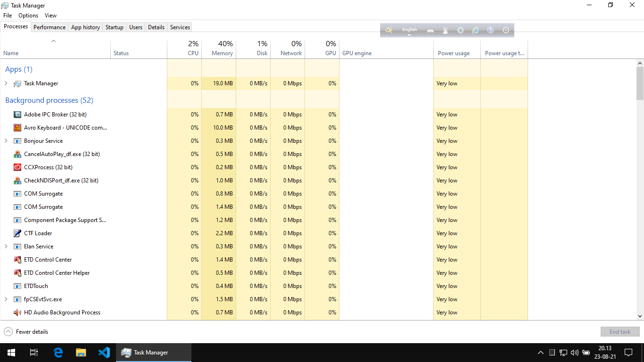The image size is (644, 362).
Task: Expand the Bonjour Service process group
Action: (x=6, y=141)
